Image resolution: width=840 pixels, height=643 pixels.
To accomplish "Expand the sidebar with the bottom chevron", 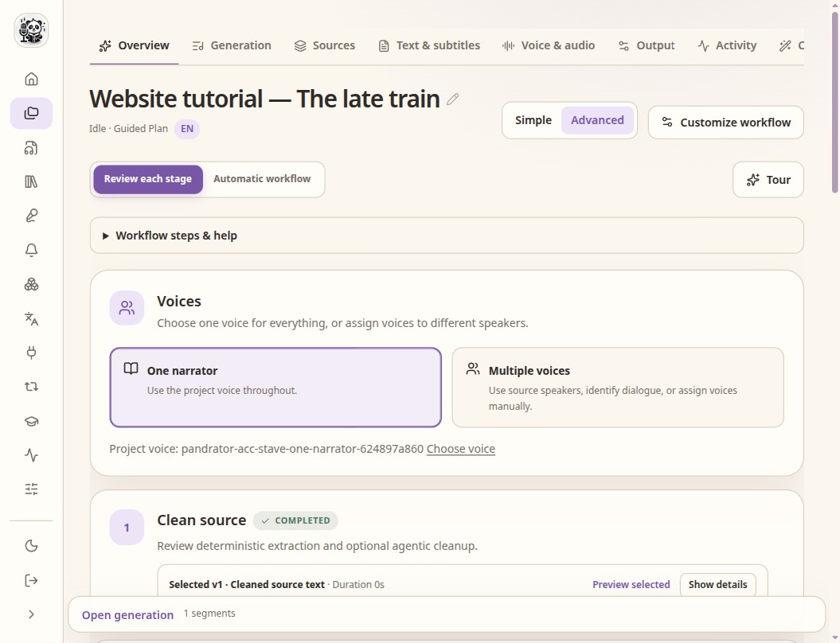I will (x=31, y=614).
